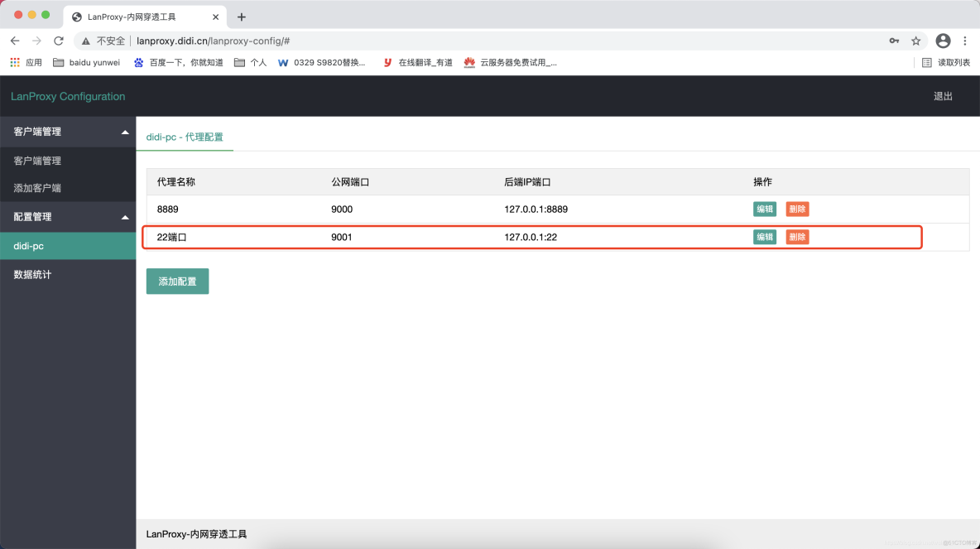This screenshot has width=980, height=549.
Task: Open the saved passwords key icon
Action: pyautogui.click(x=894, y=41)
